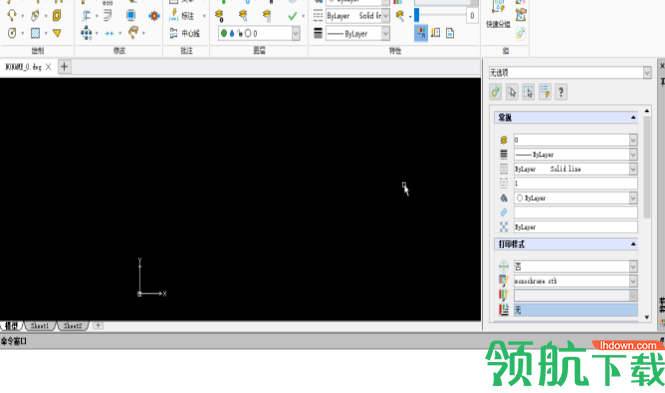Click the linetype scale field showing 1
Viewport: 665px width, 393px height.
[x=576, y=184]
